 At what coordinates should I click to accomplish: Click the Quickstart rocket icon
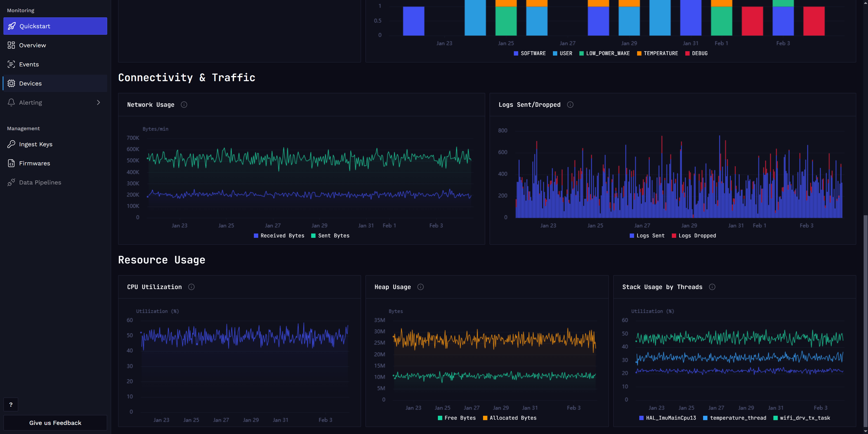tap(12, 26)
